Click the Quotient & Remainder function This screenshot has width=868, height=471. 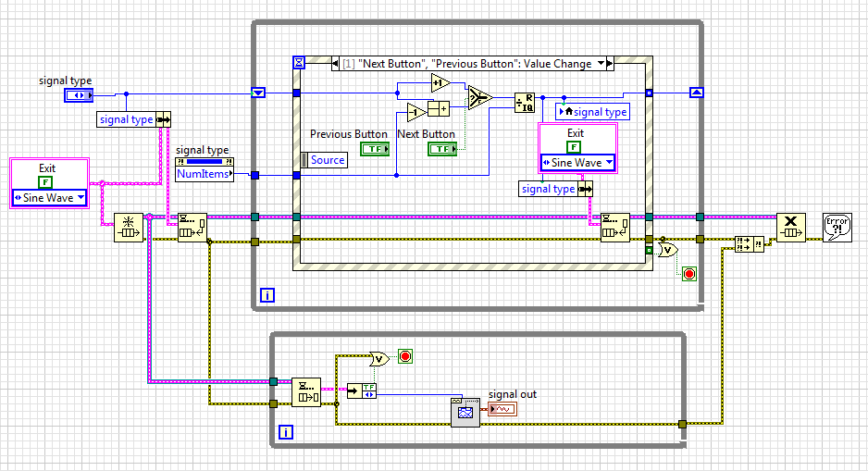click(x=525, y=103)
